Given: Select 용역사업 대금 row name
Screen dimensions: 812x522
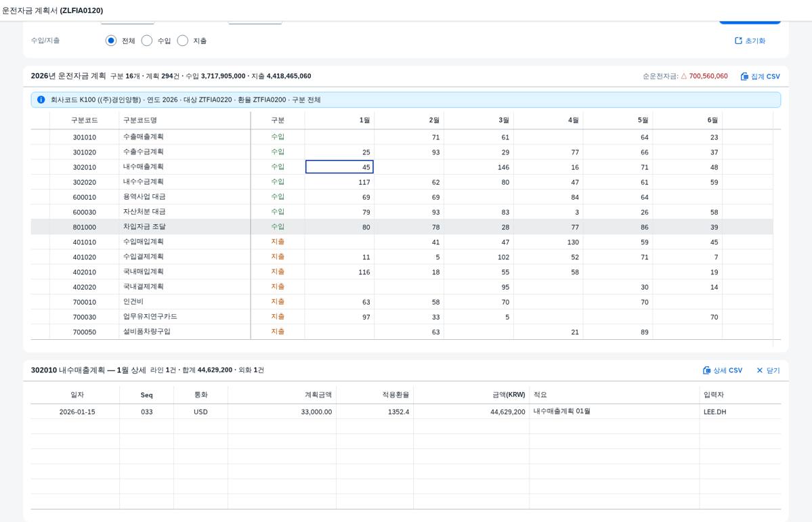Looking at the screenshot, I should (x=144, y=197).
